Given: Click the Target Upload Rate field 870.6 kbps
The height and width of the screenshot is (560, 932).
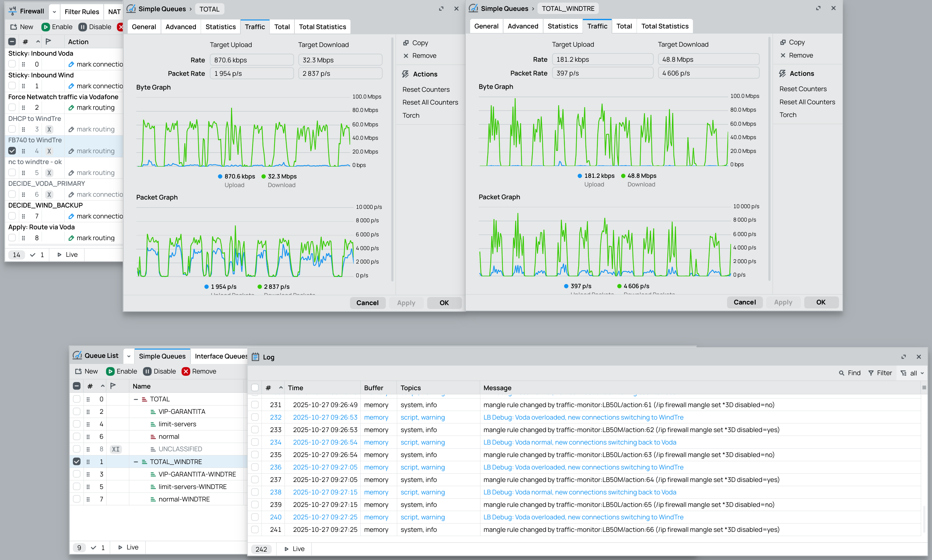Looking at the screenshot, I should coord(252,60).
